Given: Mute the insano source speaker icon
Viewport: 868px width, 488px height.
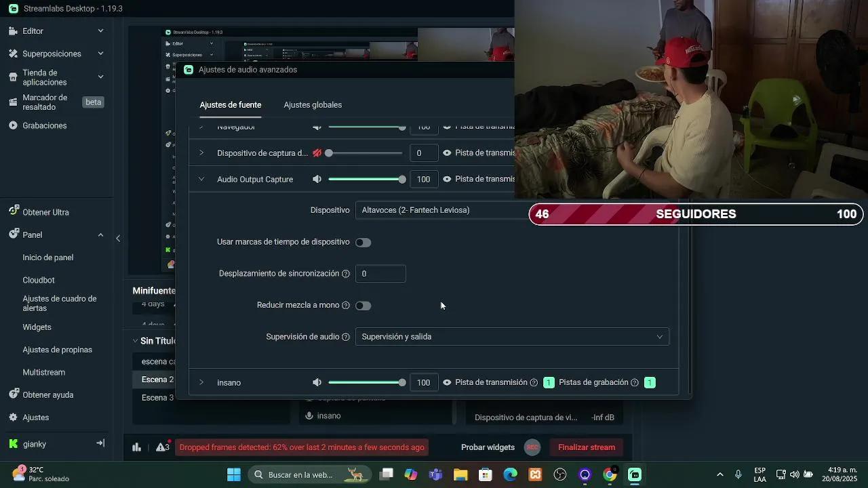Looking at the screenshot, I should [317, 383].
